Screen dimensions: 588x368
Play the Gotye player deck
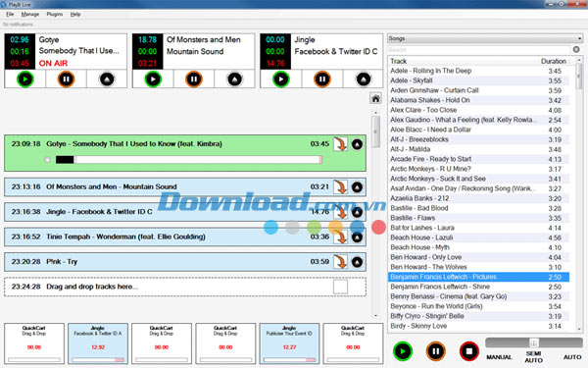(25, 79)
